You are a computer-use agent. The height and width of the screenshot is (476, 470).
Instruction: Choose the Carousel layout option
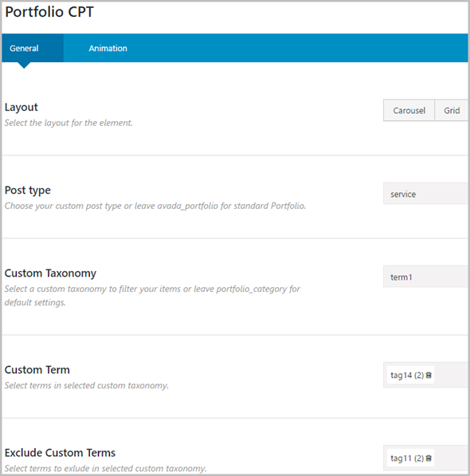(409, 110)
